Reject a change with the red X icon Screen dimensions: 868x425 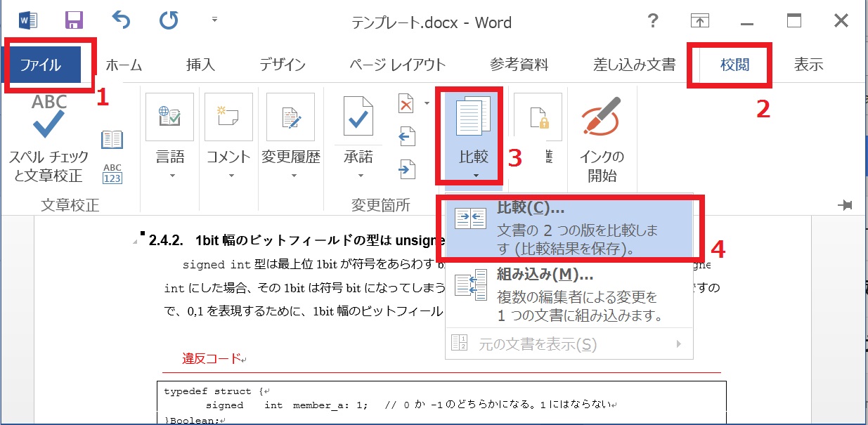pyautogui.click(x=406, y=103)
